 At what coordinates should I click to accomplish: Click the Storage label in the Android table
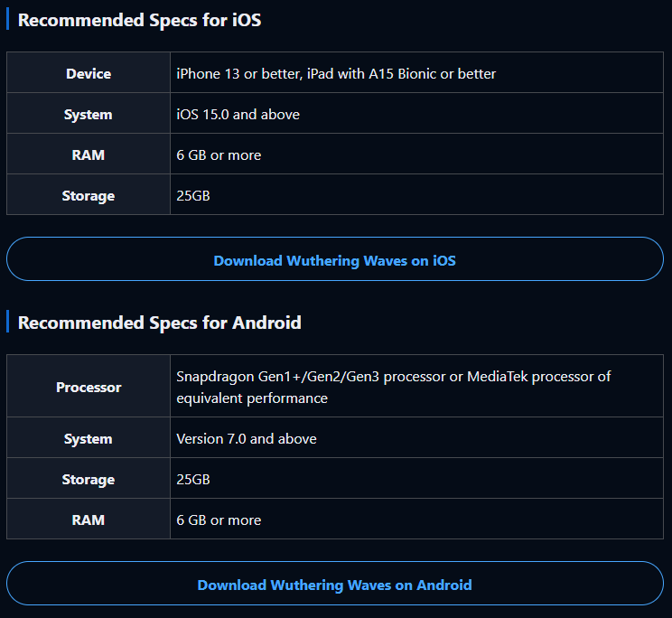(x=89, y=478)
